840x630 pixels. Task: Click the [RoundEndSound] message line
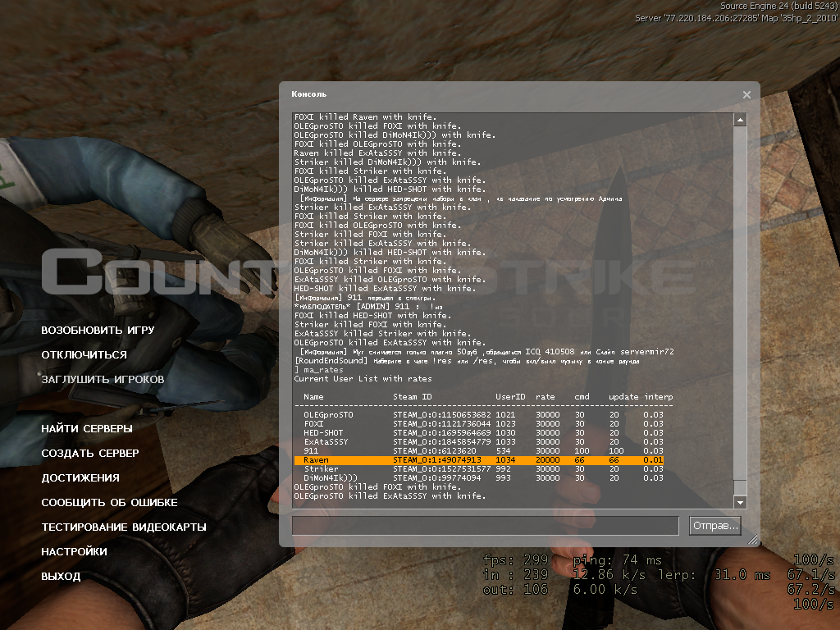click(467, 361)
